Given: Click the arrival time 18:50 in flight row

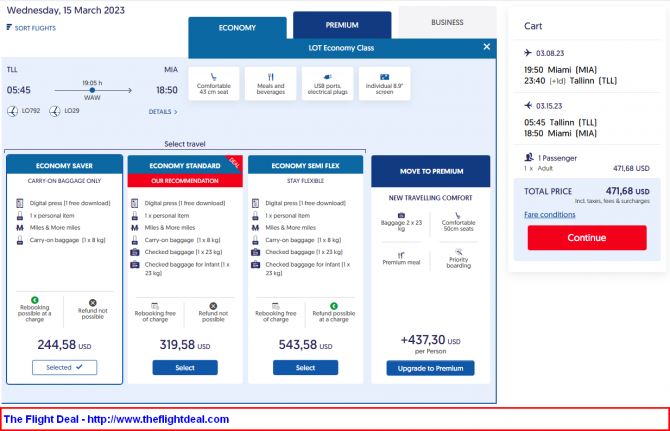Looking at the screenshot, I should click(167, 90).
